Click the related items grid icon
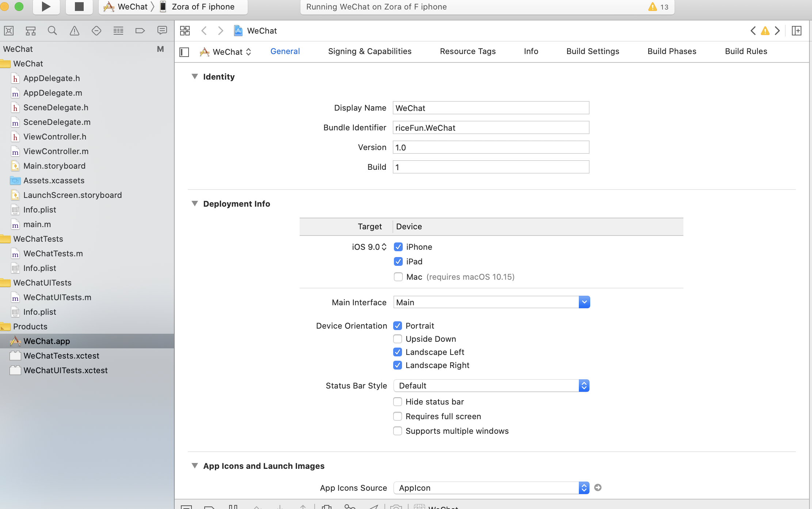The width and height of the screenshot is (812, 509). click(x=185, y=31)
